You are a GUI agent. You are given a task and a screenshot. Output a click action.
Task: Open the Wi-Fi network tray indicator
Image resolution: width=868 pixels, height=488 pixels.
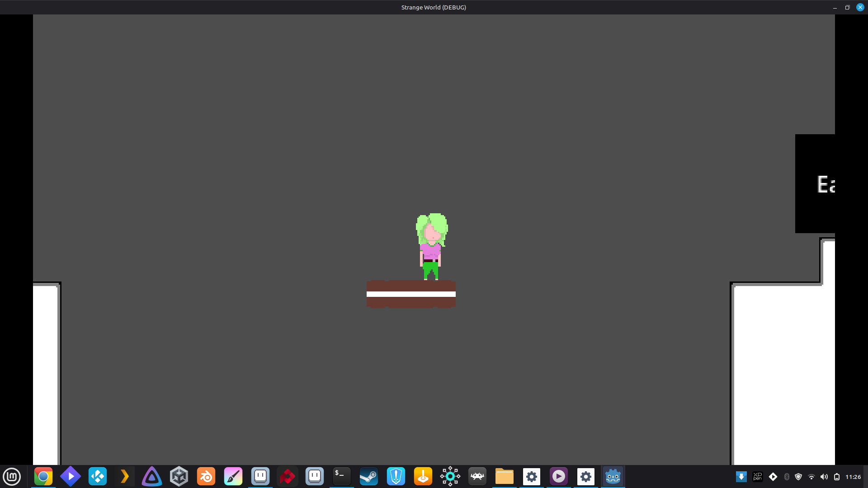pyautogui.click(x=811, y=477)
